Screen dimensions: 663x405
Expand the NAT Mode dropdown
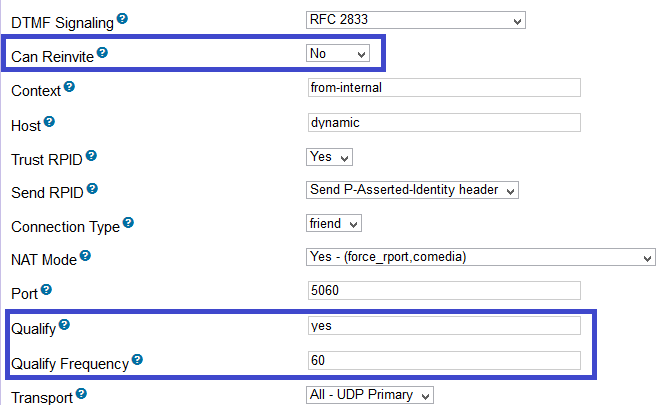coord(480,258)
